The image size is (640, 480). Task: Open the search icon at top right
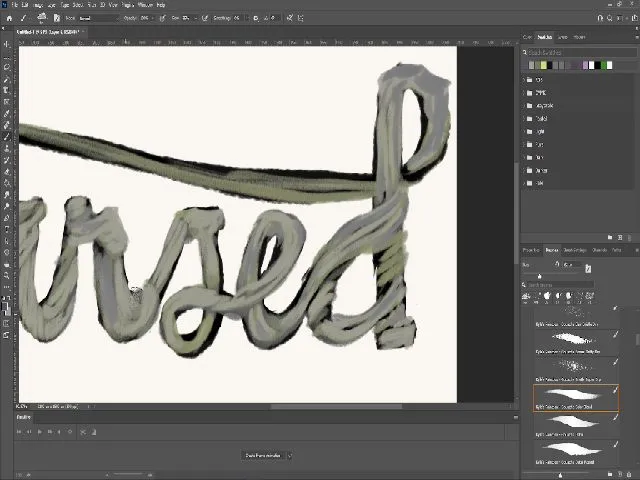pyautogui.click(x=610, y=18)
